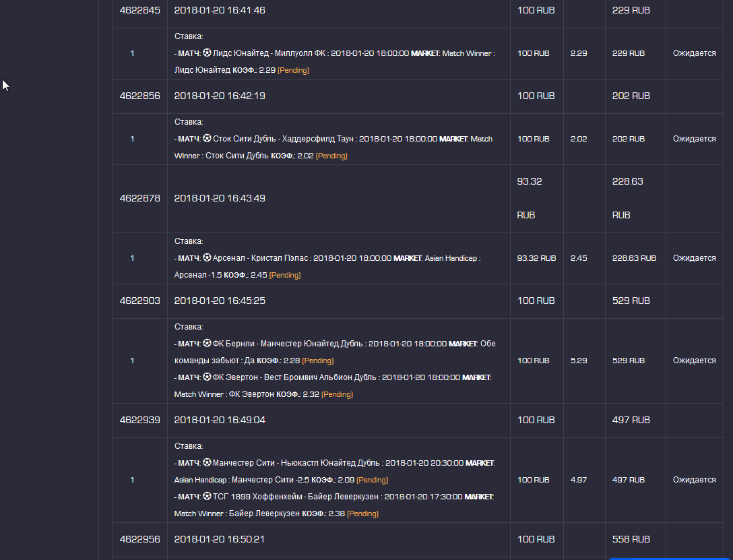Click soccer ball icon beside Арсенал match

point(207,258)
